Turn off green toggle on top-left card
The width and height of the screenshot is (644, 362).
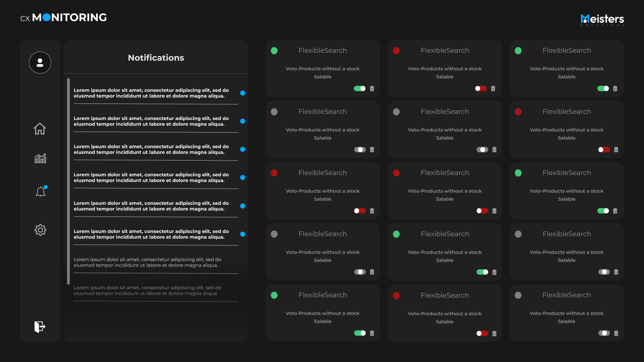point(360,88)
